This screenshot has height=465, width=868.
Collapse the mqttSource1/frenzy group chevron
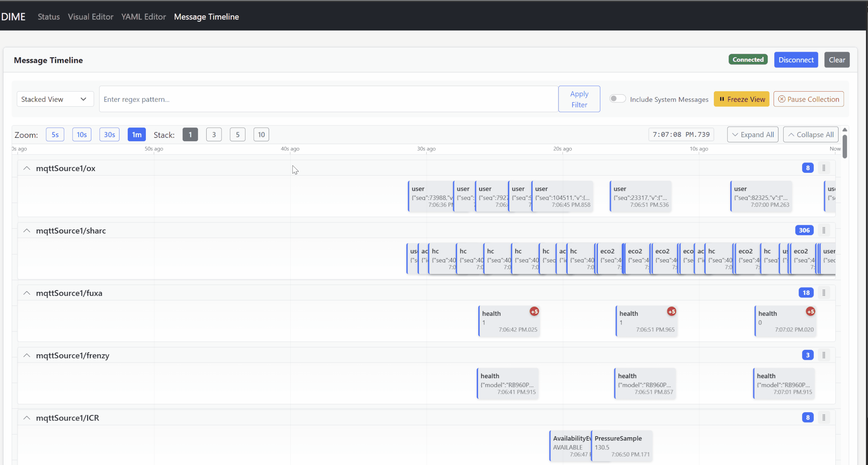(27, 356)
